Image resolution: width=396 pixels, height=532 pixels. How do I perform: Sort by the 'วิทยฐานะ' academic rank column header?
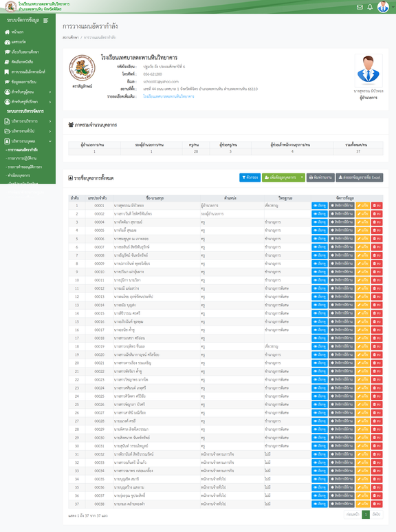[x=287, y=198]
